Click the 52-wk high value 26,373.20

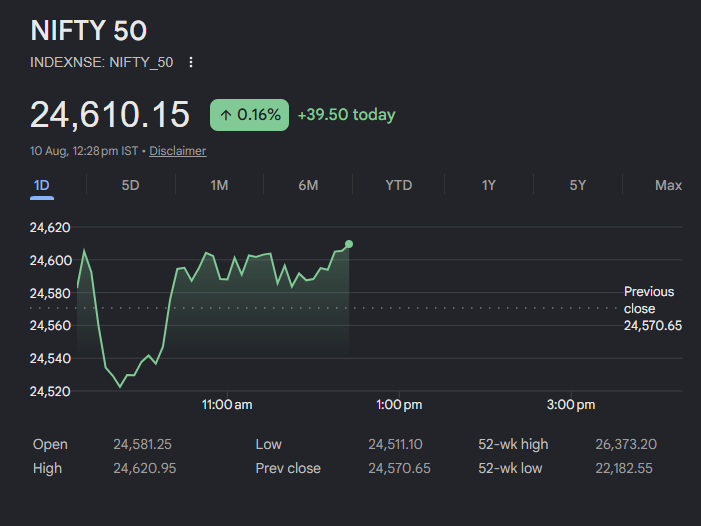[626, 444]
